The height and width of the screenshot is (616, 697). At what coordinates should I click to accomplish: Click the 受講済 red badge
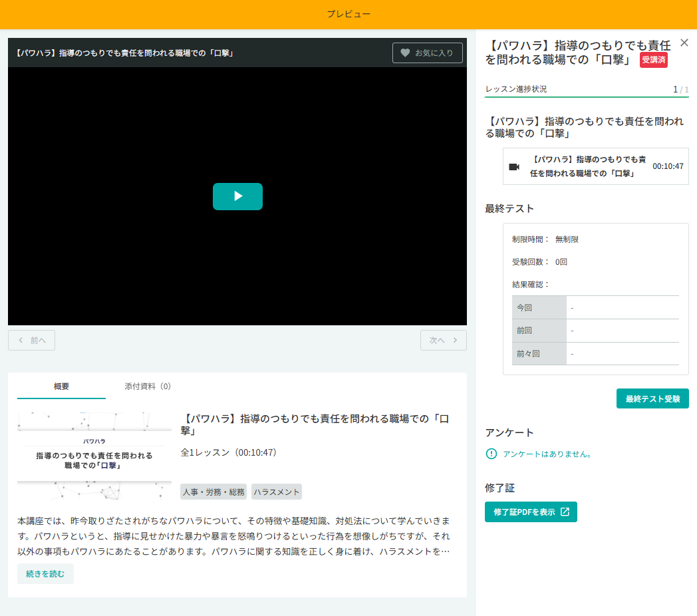coord(653,60)
